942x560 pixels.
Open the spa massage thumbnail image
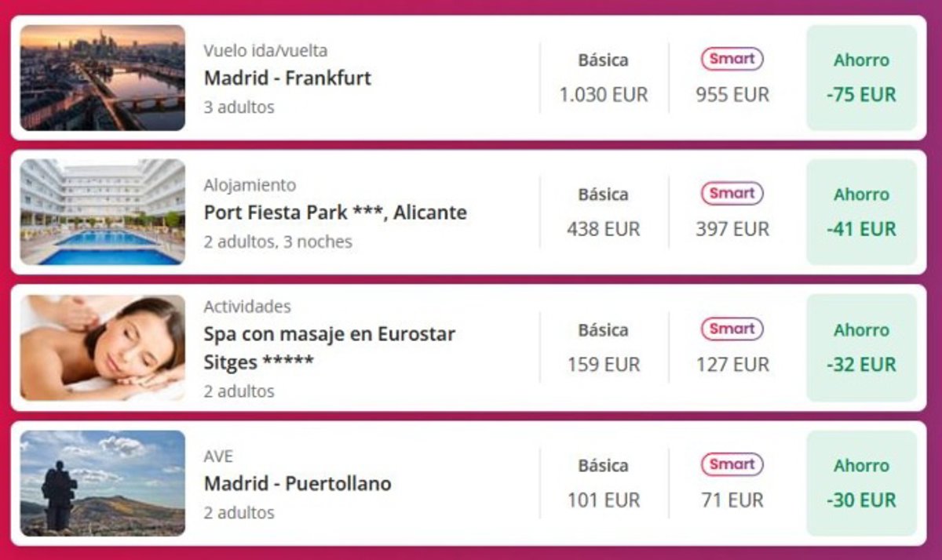click(103, 347)
